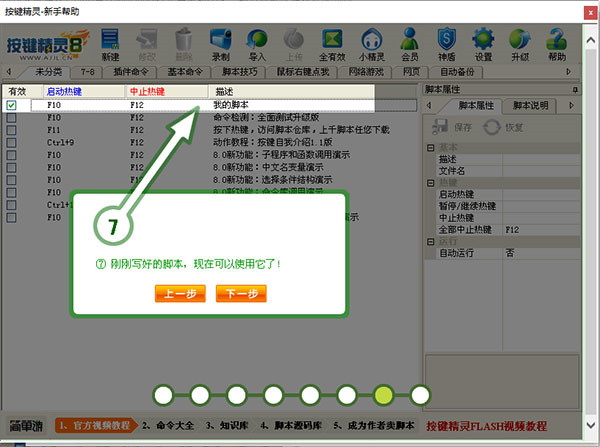Click the right arrow beside 脚本说明 tab

[571, 105]
